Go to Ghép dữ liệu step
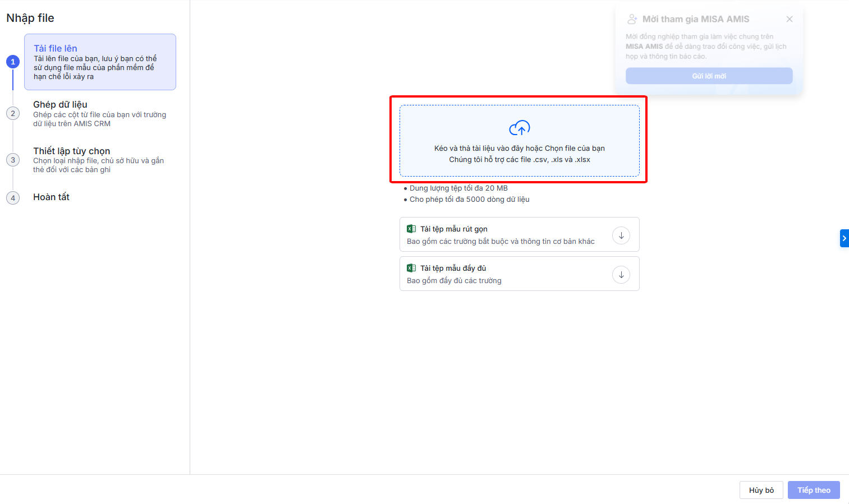Viewport: 849px width, 504px height. (x=60, y=105)
